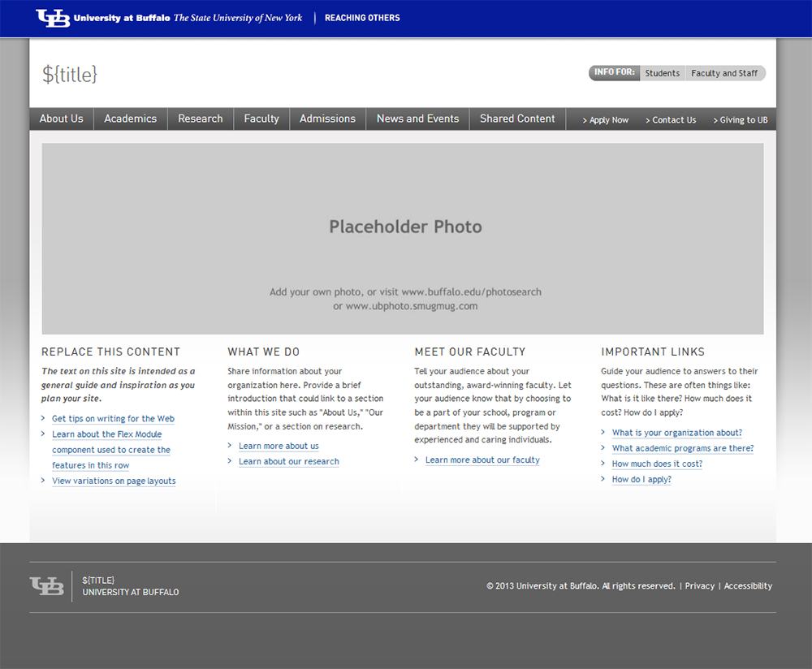This screenshot has width=812, height=669.
Task: Open the Academics navigation item
Action: coord(130,119)
